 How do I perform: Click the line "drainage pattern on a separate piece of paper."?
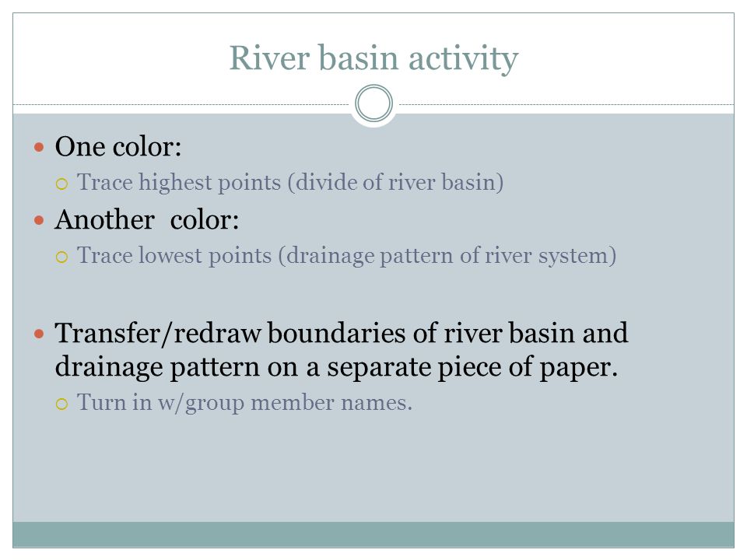point(336,367)
